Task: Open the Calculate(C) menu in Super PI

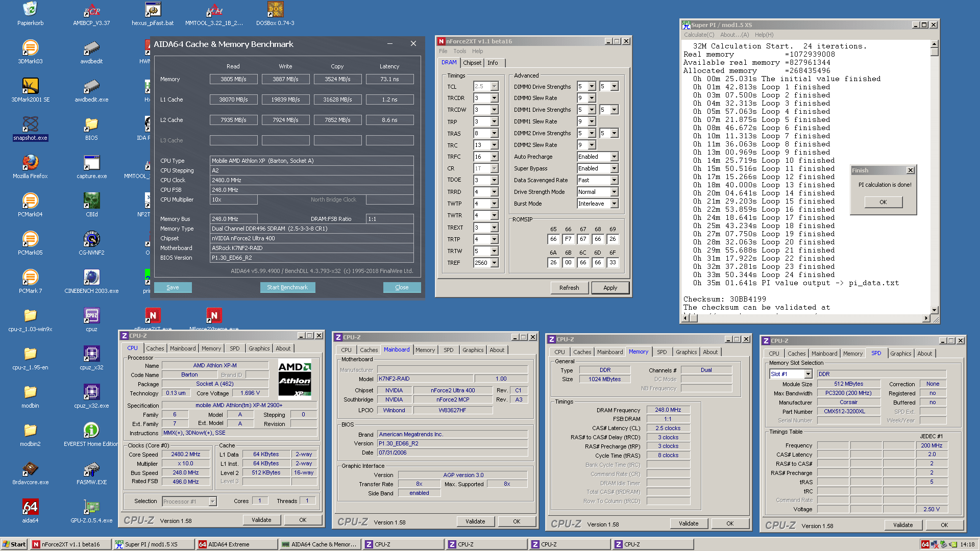Action: tap(699, 35)
